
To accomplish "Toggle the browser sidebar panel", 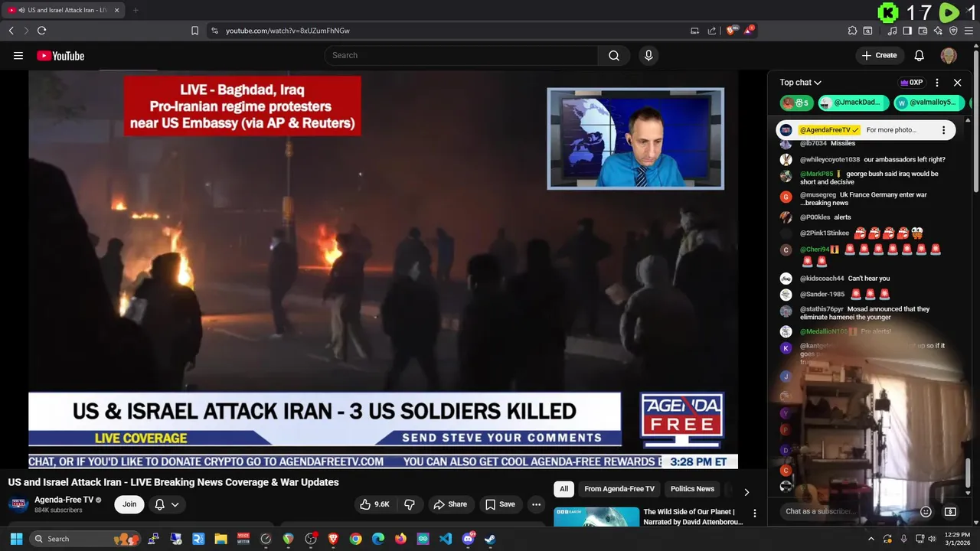I will tap(907, 31).
